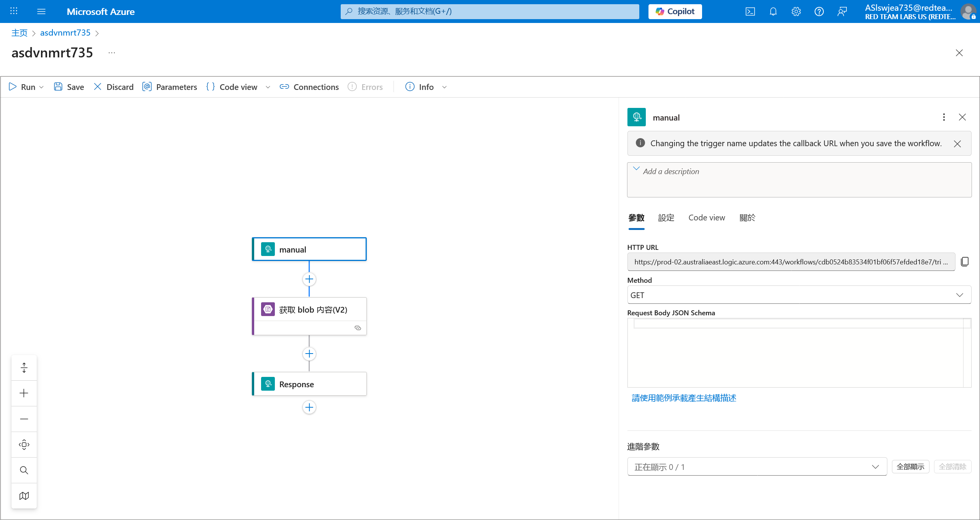
Task: Click the fit-to-view canvas control icon
Action: coord(24,445)
